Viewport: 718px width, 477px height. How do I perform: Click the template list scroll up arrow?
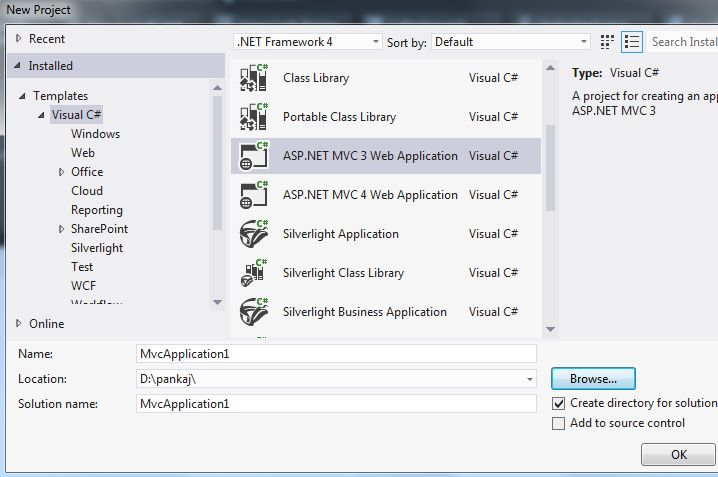550,68
